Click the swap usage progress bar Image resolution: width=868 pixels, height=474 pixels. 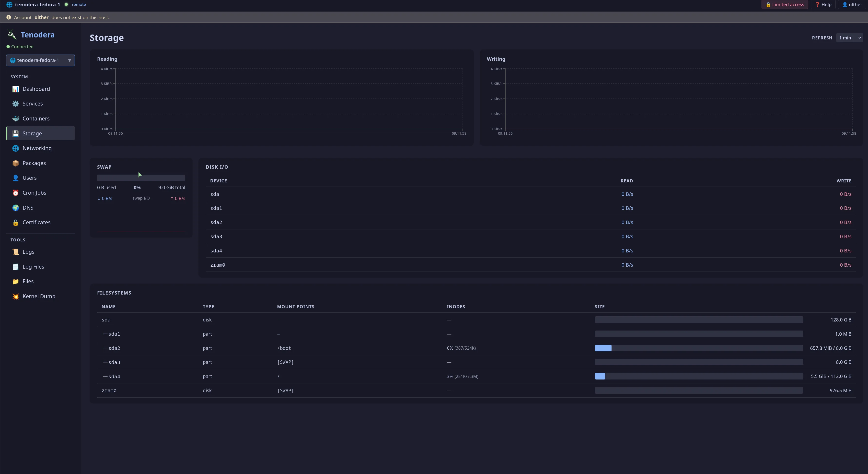point(141,178)
